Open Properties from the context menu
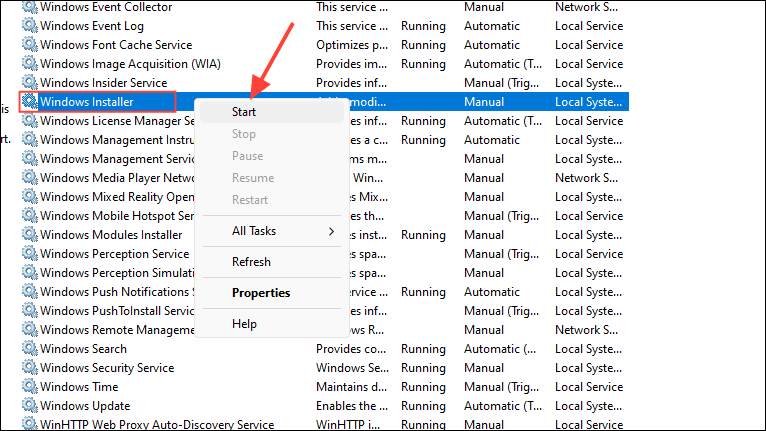766x431 pixels. tap(272, 293)
